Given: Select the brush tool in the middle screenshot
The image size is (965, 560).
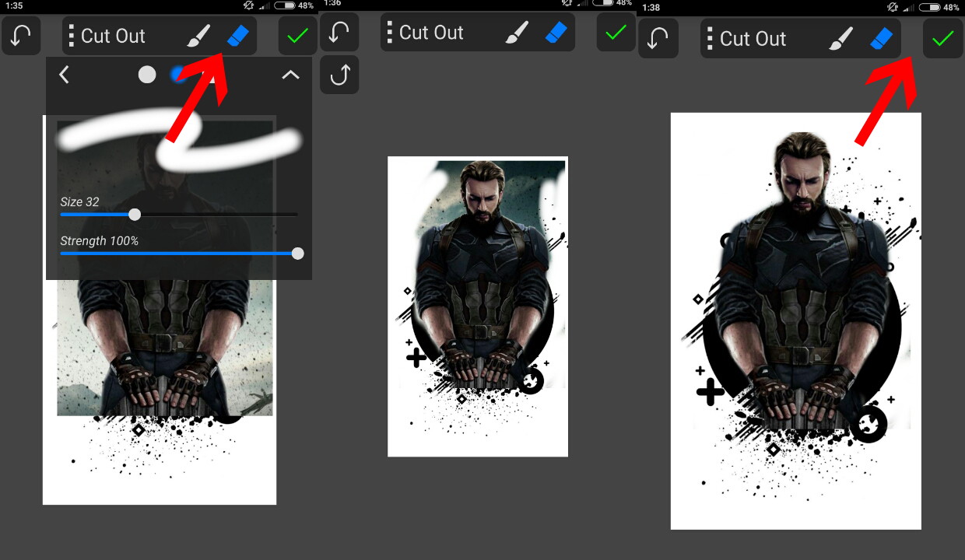Looking at the screenshot, I should click(517, 33).
